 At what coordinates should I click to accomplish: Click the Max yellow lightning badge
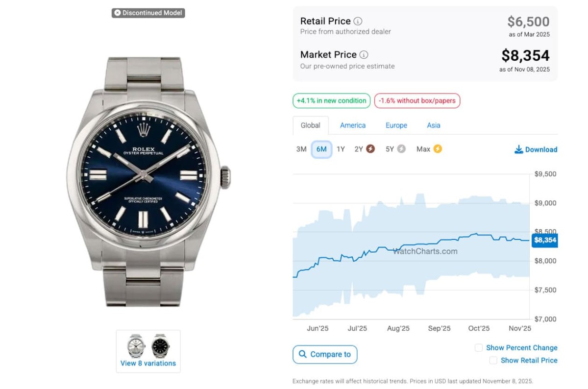(x=437, y=149)
